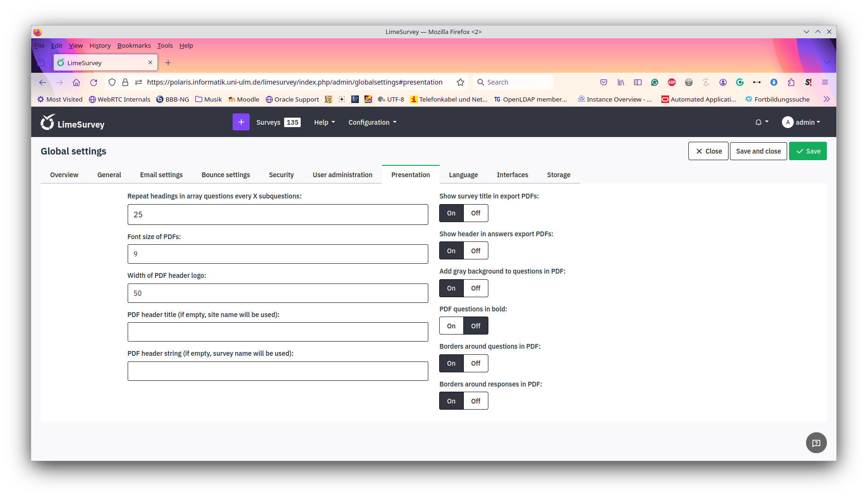Image resolution: width=868 pixels, height=498 pixels.
Task: Open the gray gear extension icon
Action: point(689,82)
